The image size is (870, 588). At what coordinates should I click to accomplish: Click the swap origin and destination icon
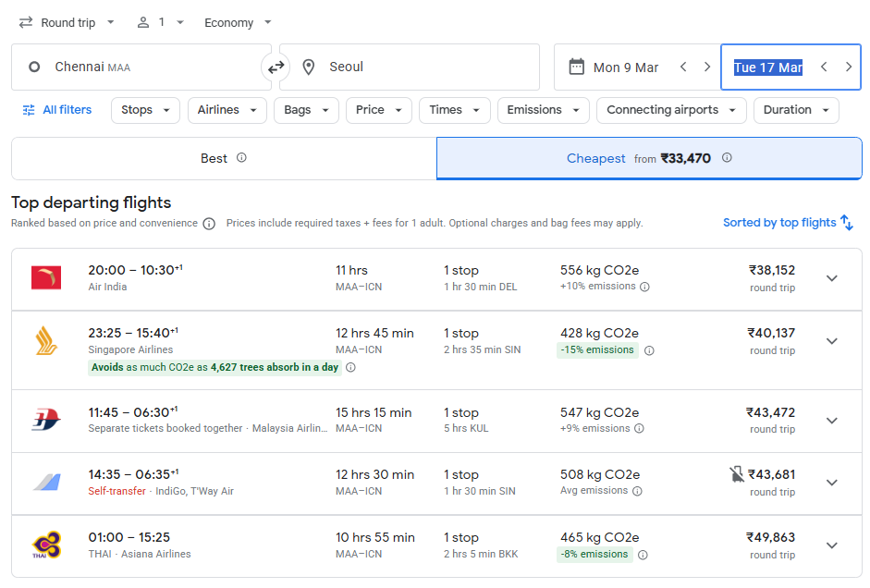pos(276,67)
